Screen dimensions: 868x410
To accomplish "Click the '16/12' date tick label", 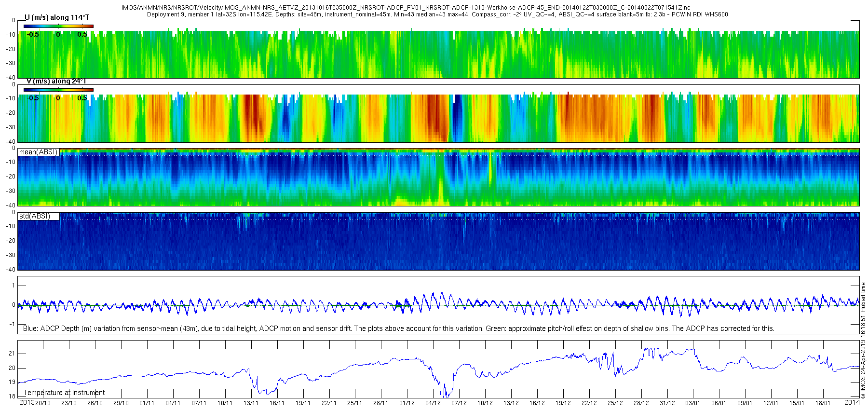I will click(537, 403).
